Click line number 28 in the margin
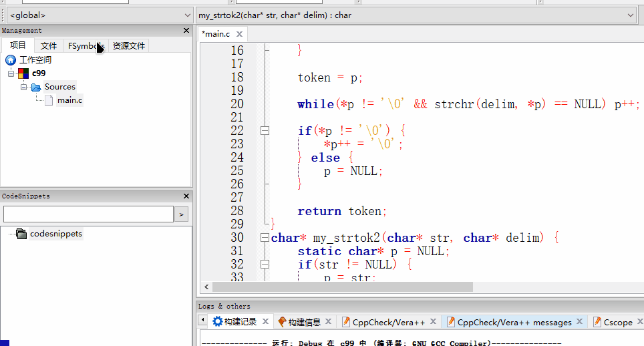644x346 pixels. tap(237, 211)
